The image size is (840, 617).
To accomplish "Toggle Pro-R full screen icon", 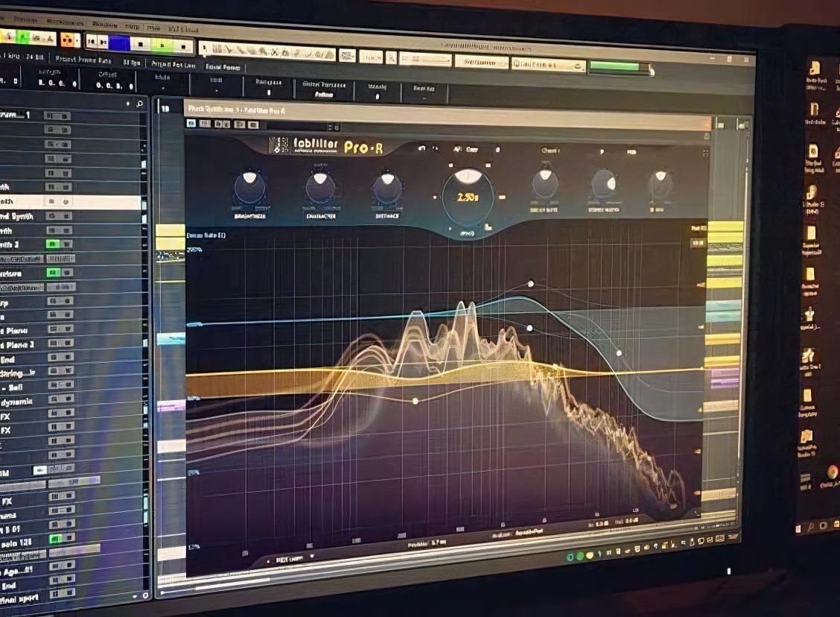I will (x=705, y=154).
